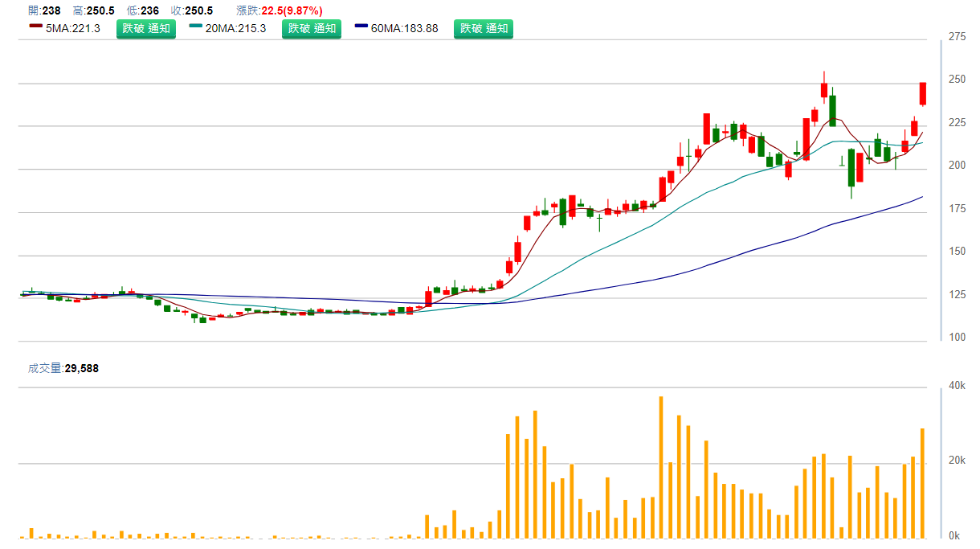The image size is (980, 549).
Task: Pick the navy 60MA legend swatch
Action: [x=361, y=27]
